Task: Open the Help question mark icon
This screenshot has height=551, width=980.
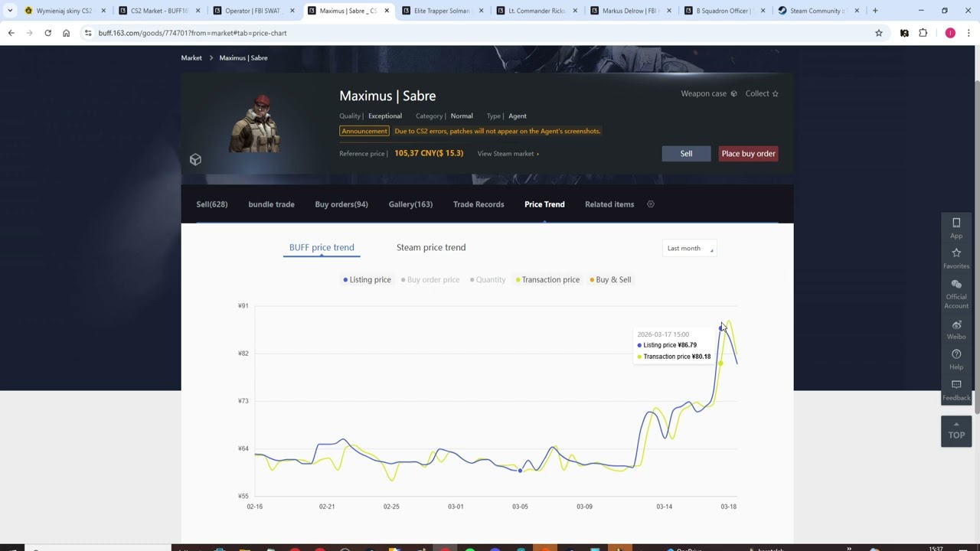Action: point(956,360)
